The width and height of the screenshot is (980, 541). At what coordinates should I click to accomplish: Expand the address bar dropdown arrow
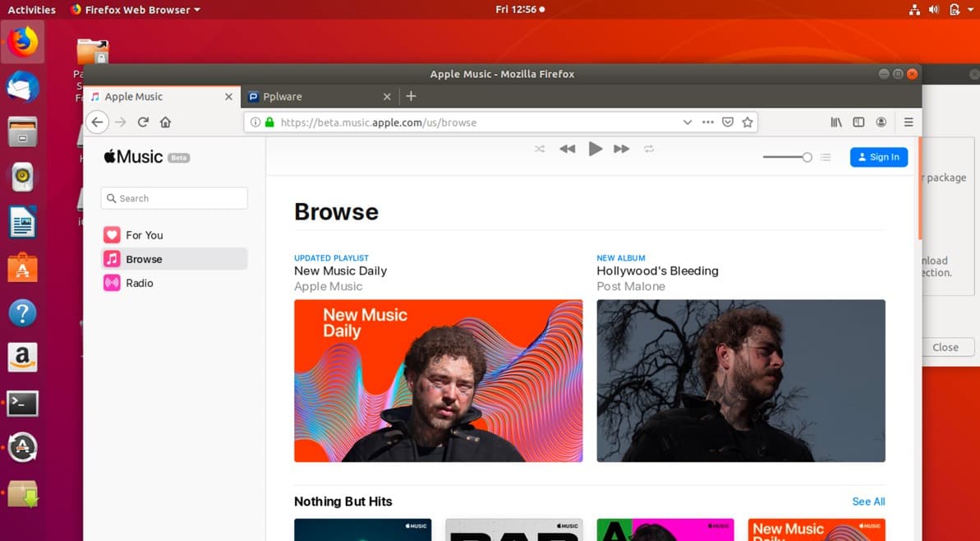(688, 122)
